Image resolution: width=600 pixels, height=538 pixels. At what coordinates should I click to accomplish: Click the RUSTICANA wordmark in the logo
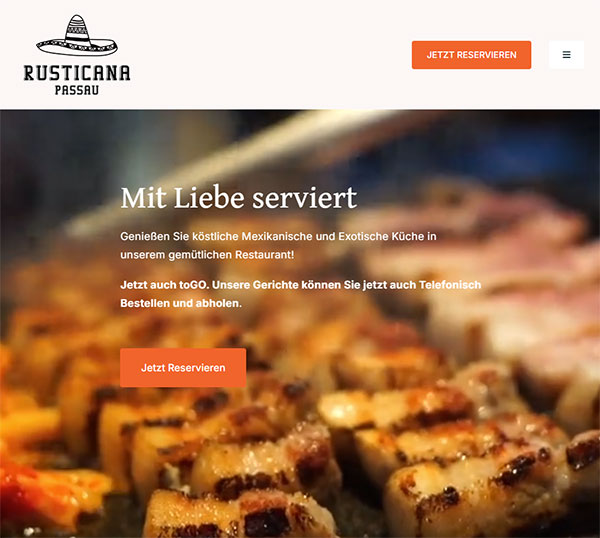(77, 73)
